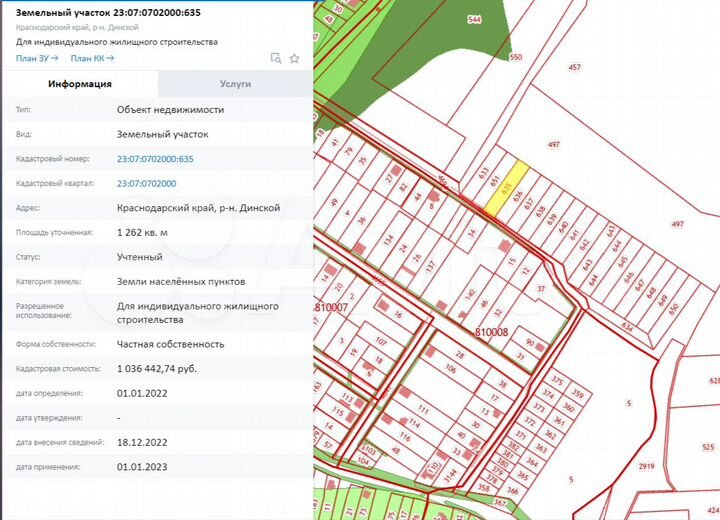This screenshot has width=720, height=520.
Task: Select parcel 650 on the map
Action: [674, 308]
